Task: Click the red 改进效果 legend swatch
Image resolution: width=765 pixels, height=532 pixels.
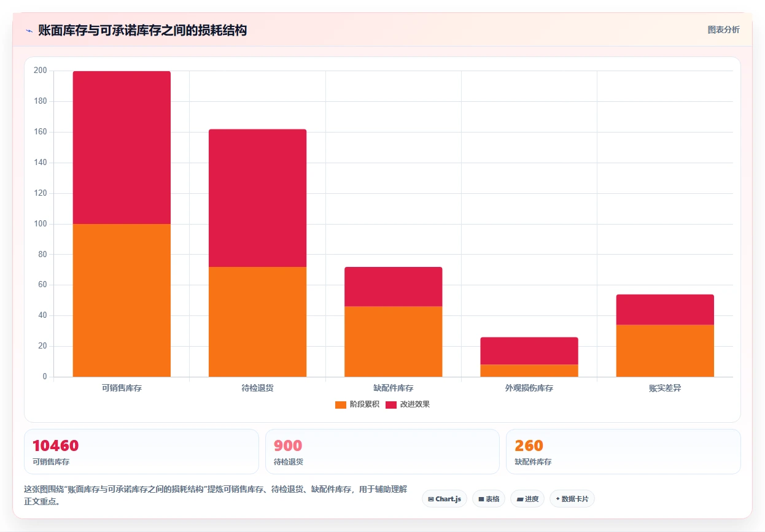Action: click(391, 404)
